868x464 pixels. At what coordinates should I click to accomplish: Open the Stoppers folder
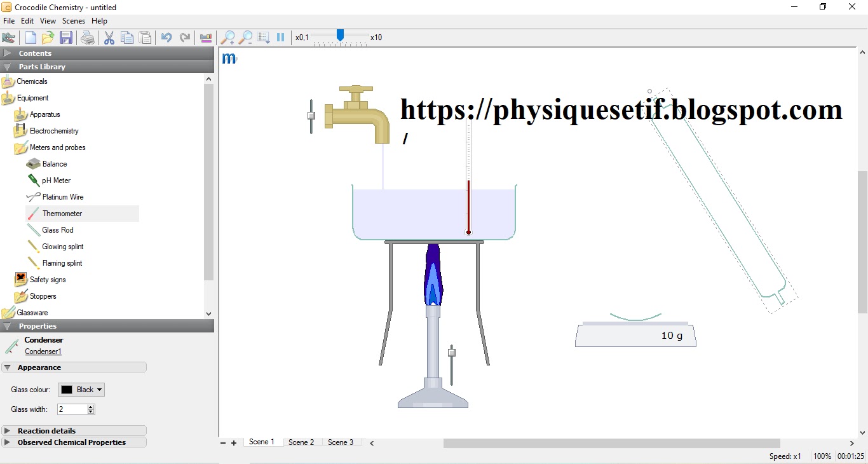[x=36, y=296]
